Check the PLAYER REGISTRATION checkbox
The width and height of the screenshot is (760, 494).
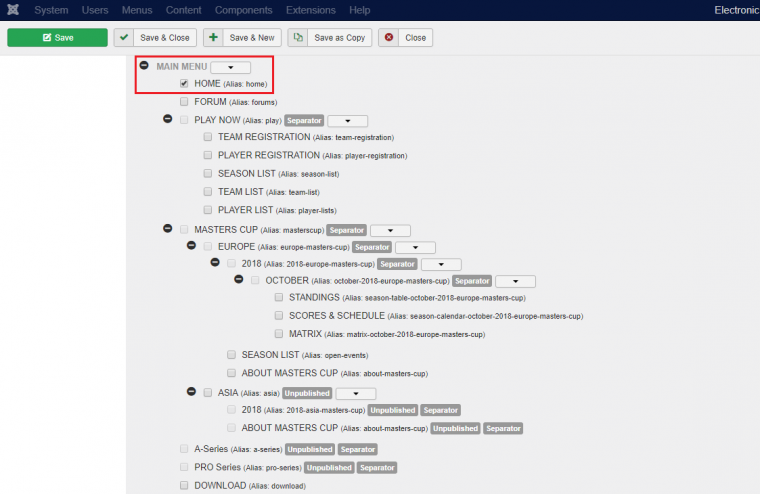[x=208, y=155]
